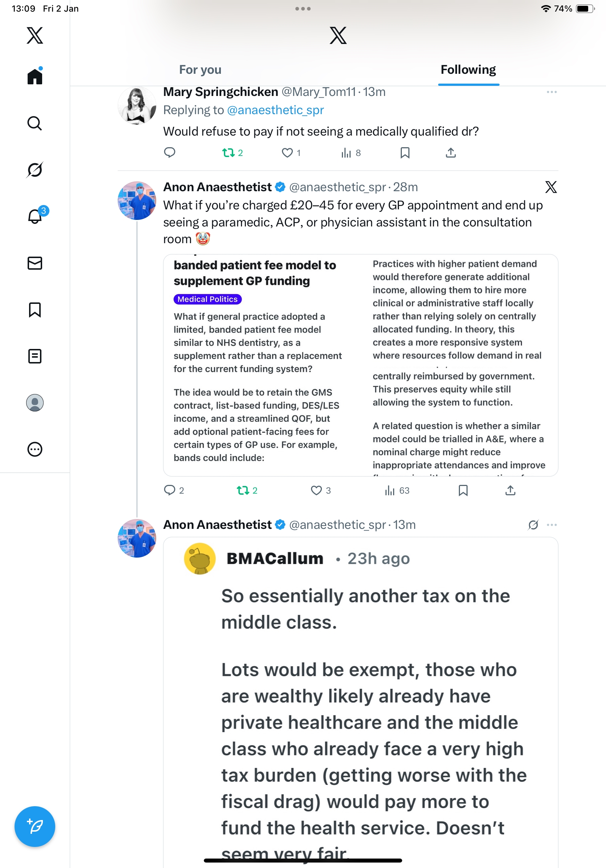Image resolution: width=606 pixels, height=868 pixels.
Task: Go to Home in sidebar
Action: click(35, 76)
